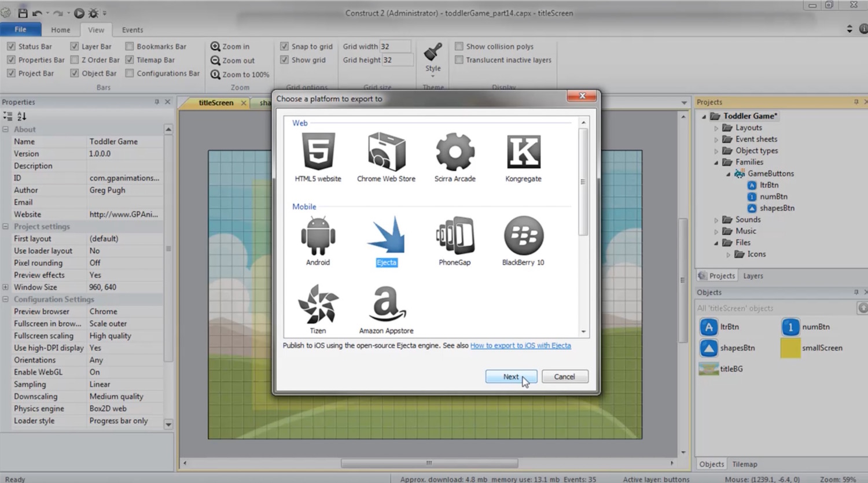Image resolution: width=868 pixels, height=483 pixels.
Task: Sort properties alphabetically icon
Action: tap(21, 116)
